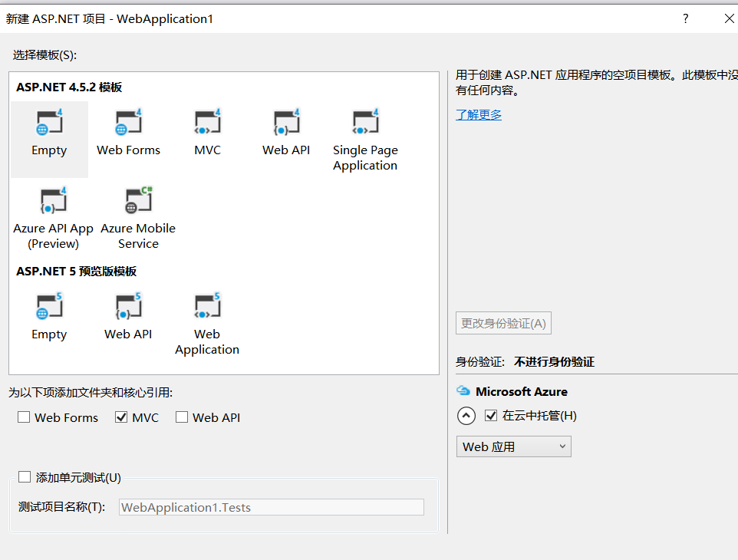Select the ASP.NET 4.5.2 Empty template icon
Viewport: 738px width, 560px height.
coord(49,124)
